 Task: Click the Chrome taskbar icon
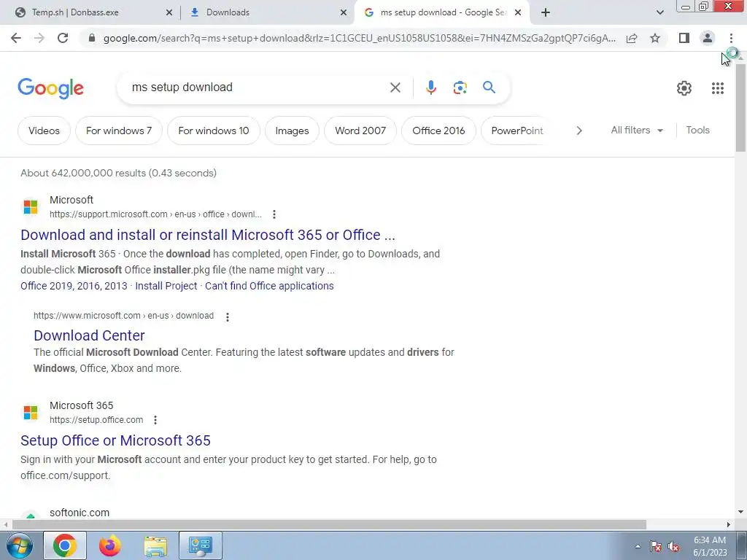[x=65, y=545]
